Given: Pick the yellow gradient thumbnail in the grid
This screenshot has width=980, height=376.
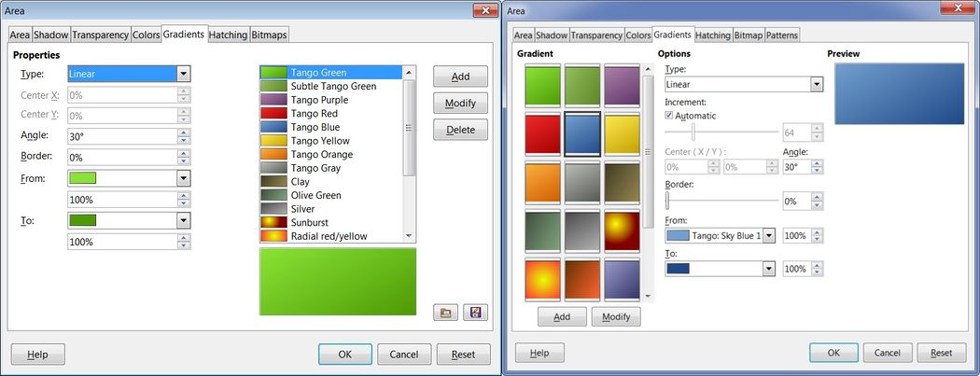Looking at the screenshot, I should pos(622,133).
